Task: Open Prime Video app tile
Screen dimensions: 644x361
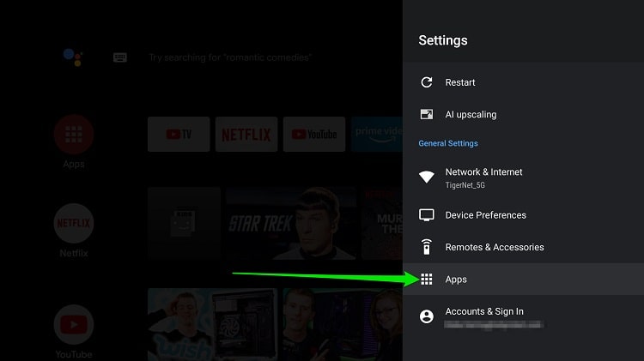Action: (377, 134)
